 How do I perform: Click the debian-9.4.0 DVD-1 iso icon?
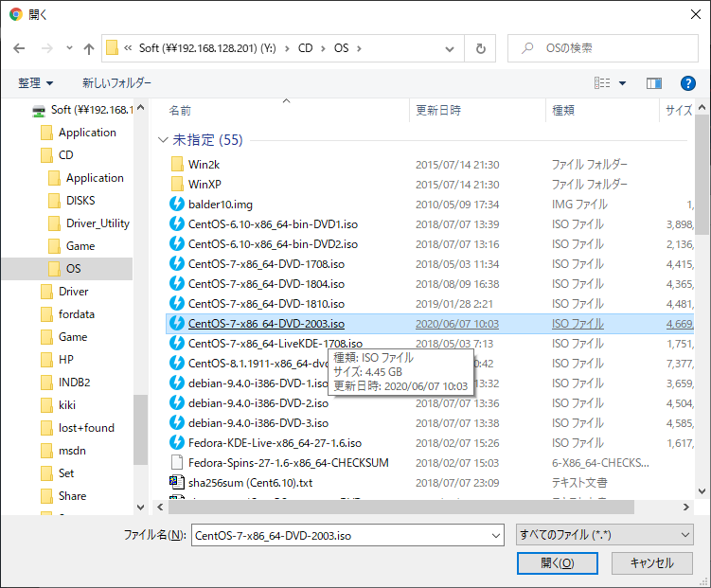pos(177,383)
